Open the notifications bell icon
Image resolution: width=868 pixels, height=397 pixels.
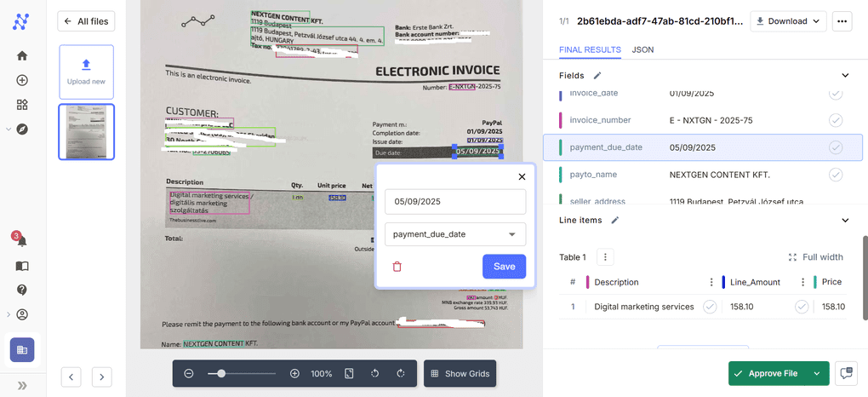tap(22, 241)
